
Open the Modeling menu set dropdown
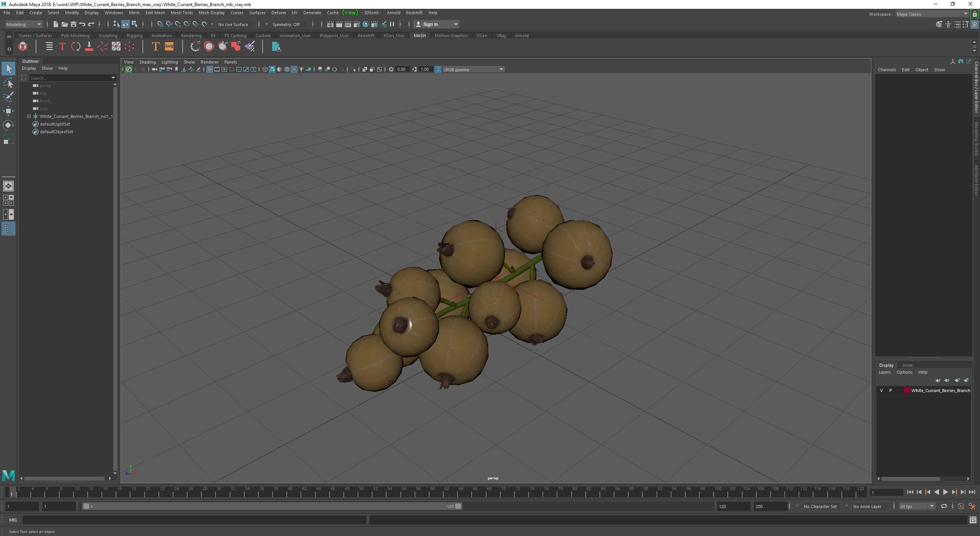point(24,24)
